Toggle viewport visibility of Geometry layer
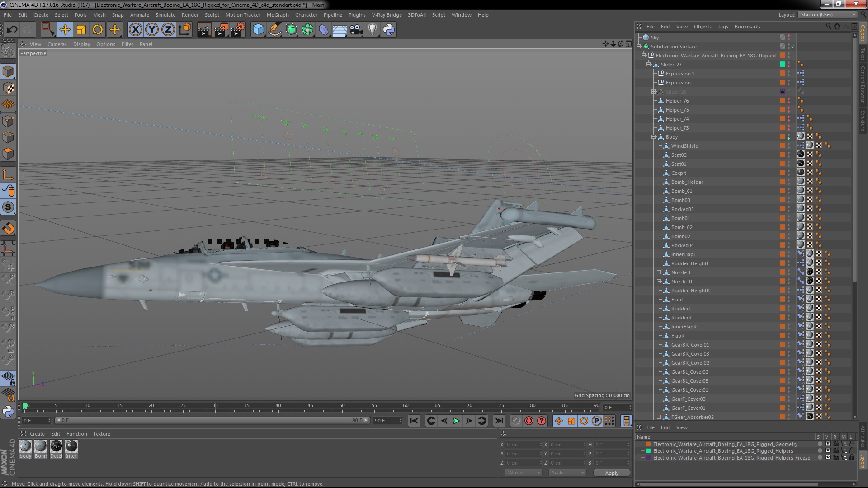The height and width of the screenshot is (488, 868). click(828, 444)
